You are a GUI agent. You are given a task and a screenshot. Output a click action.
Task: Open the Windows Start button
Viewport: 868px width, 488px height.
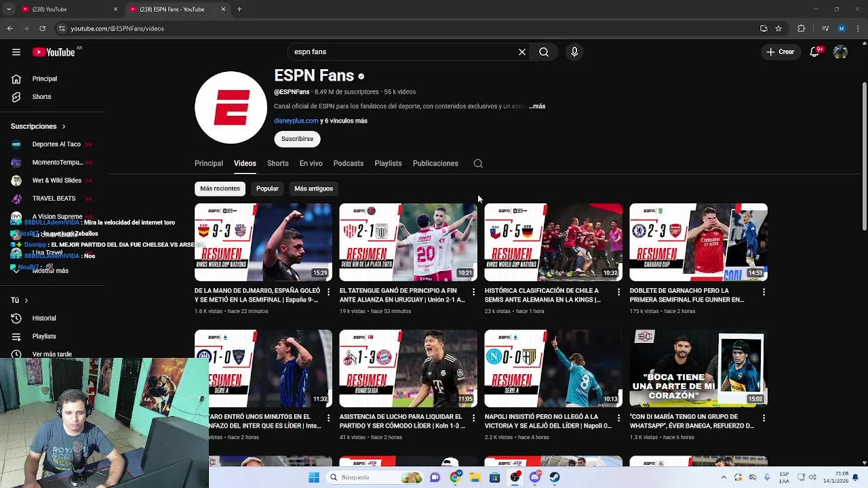(314, 477)
